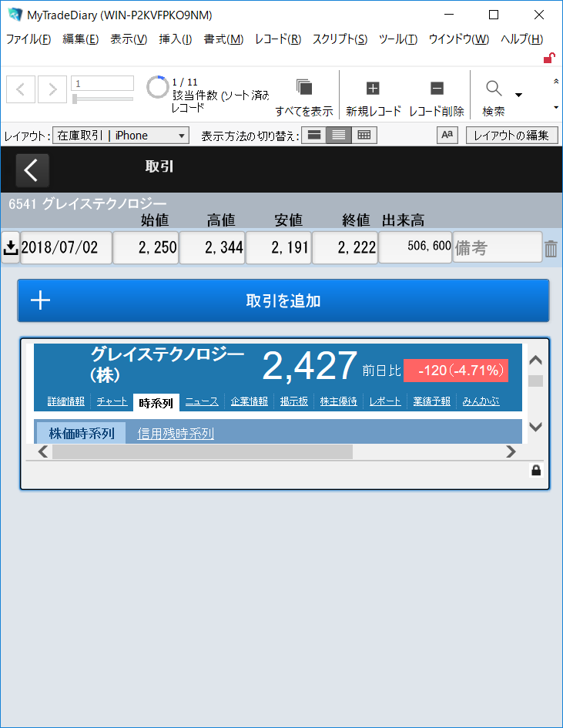563x728 pixels.
Task: Show all records icon
Action: click(304, 87)
